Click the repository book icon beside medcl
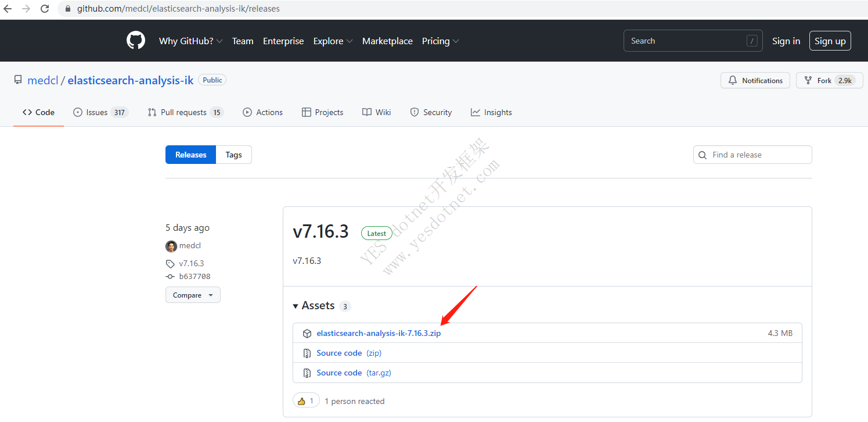This screenshot has height=422, width=868. click(18, 80)
